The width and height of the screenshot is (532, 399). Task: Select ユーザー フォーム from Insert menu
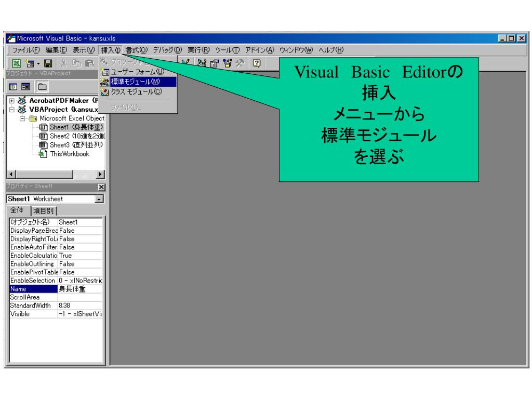(x=138, y=72)
